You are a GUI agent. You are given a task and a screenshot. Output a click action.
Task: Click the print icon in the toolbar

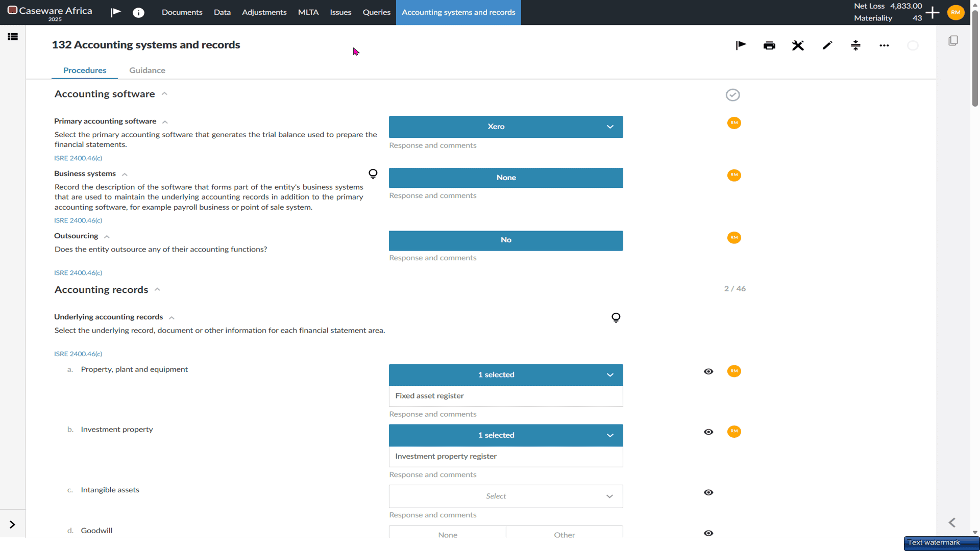[769, 45]
